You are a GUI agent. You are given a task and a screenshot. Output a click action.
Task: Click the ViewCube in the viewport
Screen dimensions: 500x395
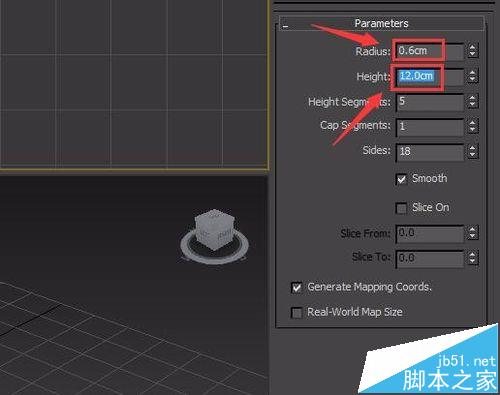[x=215, y=229]
